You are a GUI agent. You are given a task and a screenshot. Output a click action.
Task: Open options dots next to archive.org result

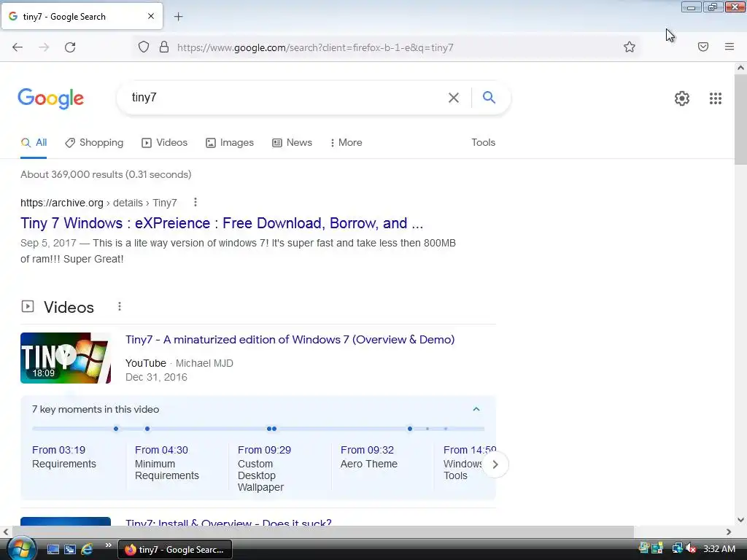click(196, 203)
